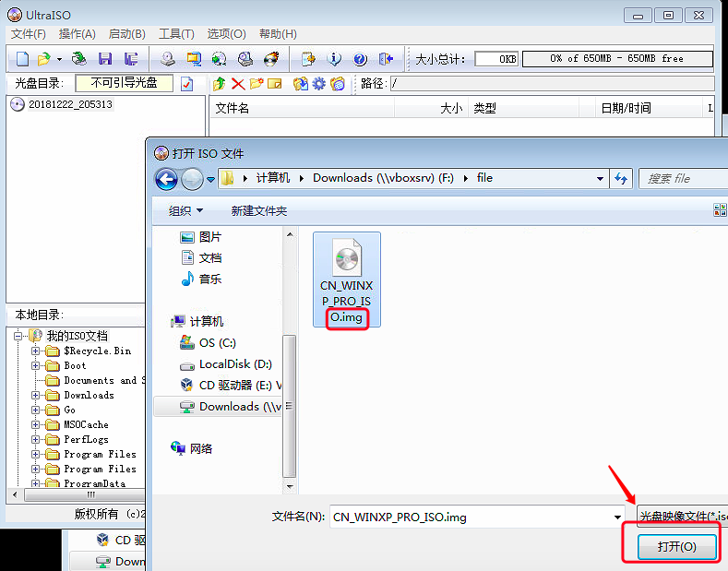The image size is (728, 571).
Task: Click the Convert image format icon
Action: pos(220,59)
